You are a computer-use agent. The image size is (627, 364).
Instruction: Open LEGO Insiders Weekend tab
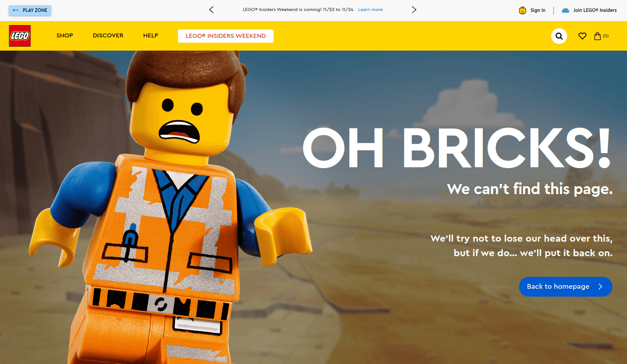pyautogui.click(x=226, y=36)
